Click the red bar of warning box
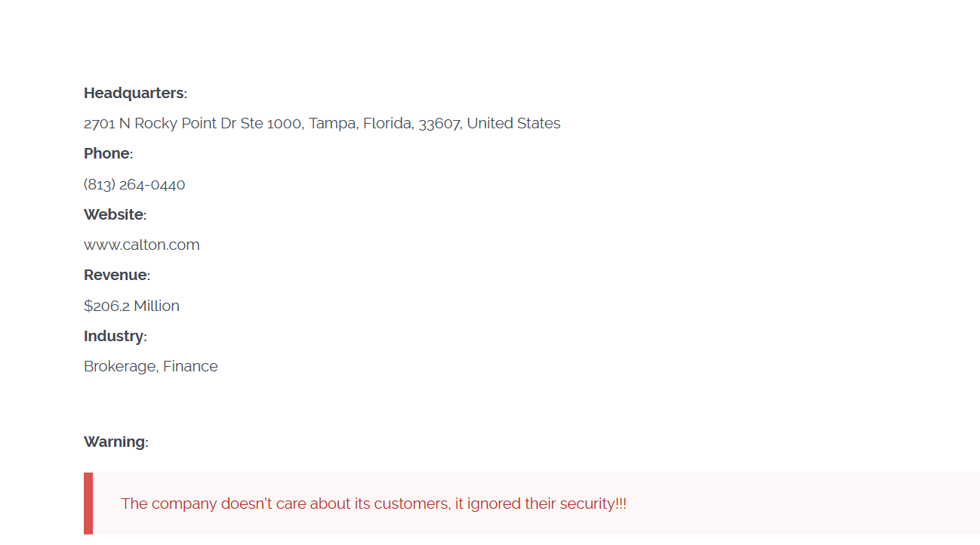 (x=88, y=503)
